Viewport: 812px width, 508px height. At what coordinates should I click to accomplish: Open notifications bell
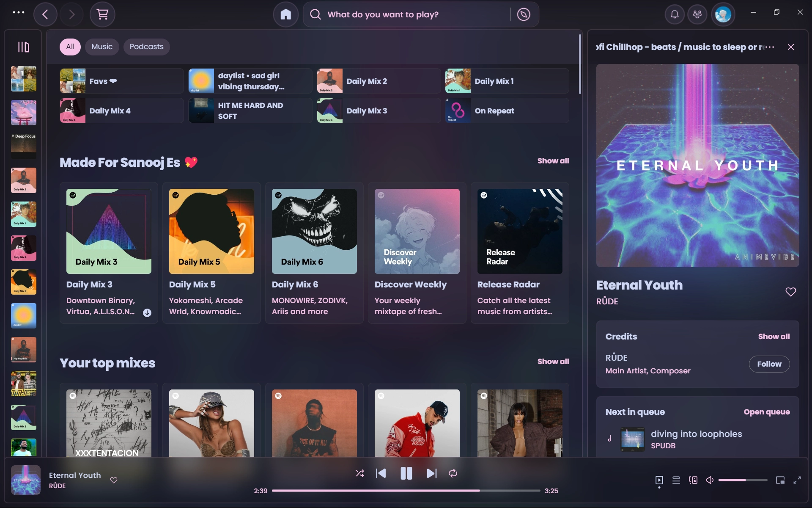click(675, 14)
